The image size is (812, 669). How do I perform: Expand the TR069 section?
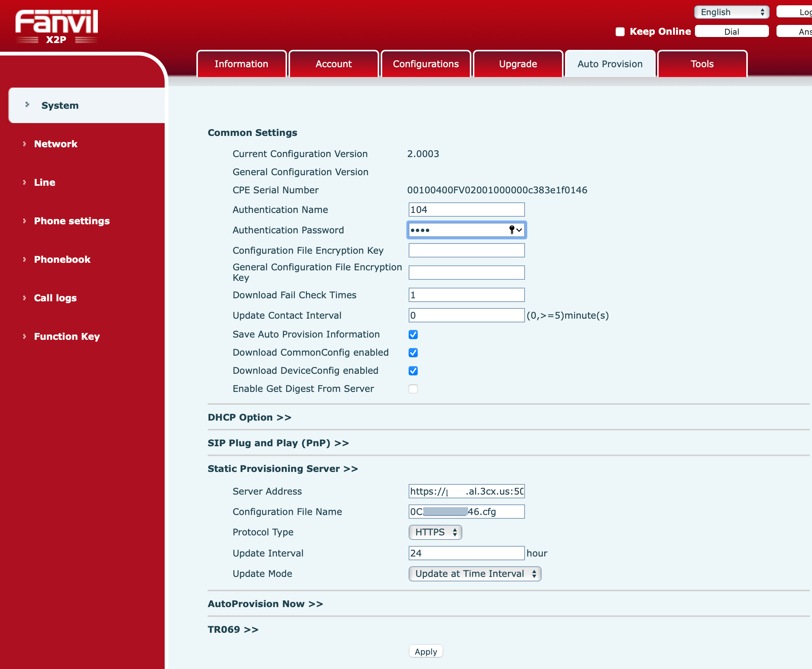[x=233, y=630]
